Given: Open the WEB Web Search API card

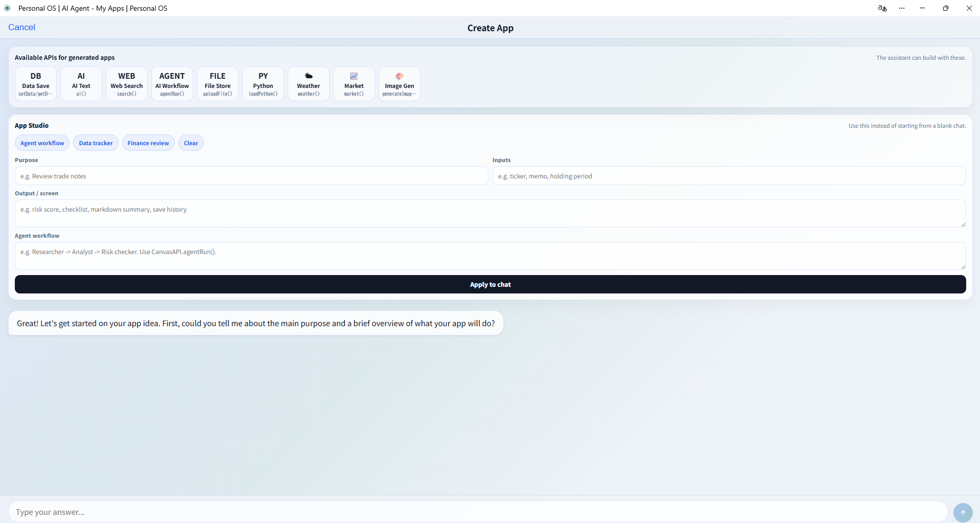Looking at the screenshot, I should tap(127, 84).
